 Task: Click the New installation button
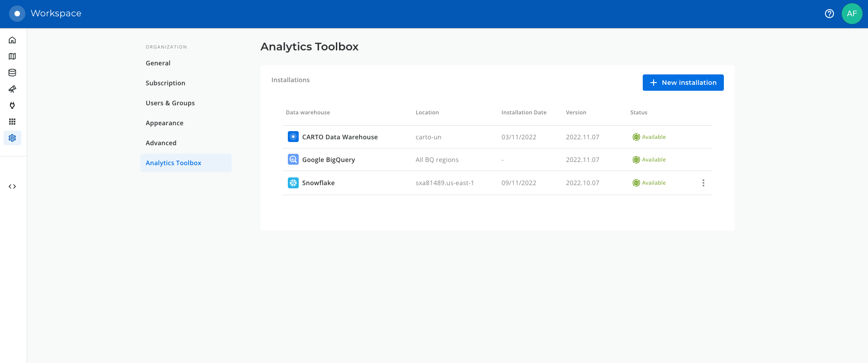click(x=683, y=83)
